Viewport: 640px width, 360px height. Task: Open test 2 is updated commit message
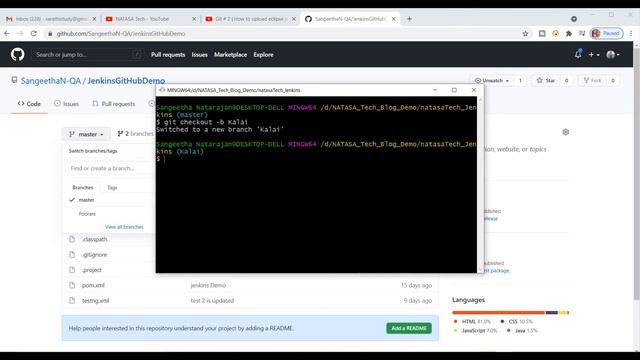(x=212, y=300)
